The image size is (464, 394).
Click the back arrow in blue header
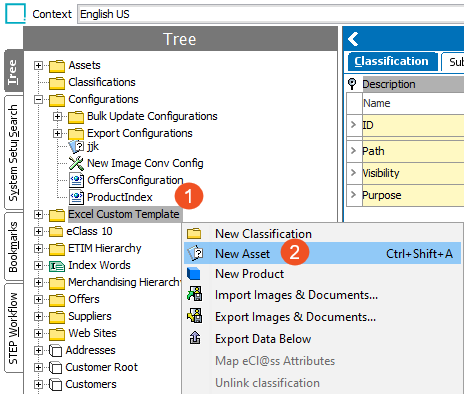click(353, 39)
